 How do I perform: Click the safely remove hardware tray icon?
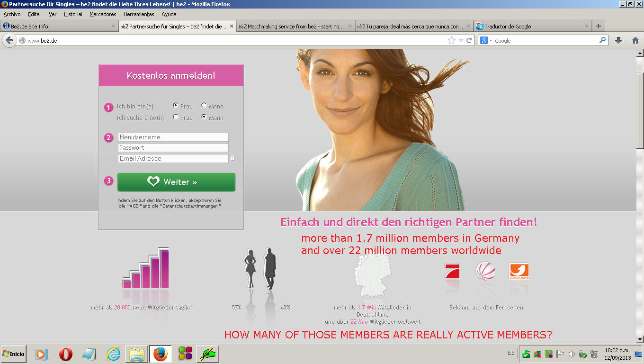(x=583, y=354)
